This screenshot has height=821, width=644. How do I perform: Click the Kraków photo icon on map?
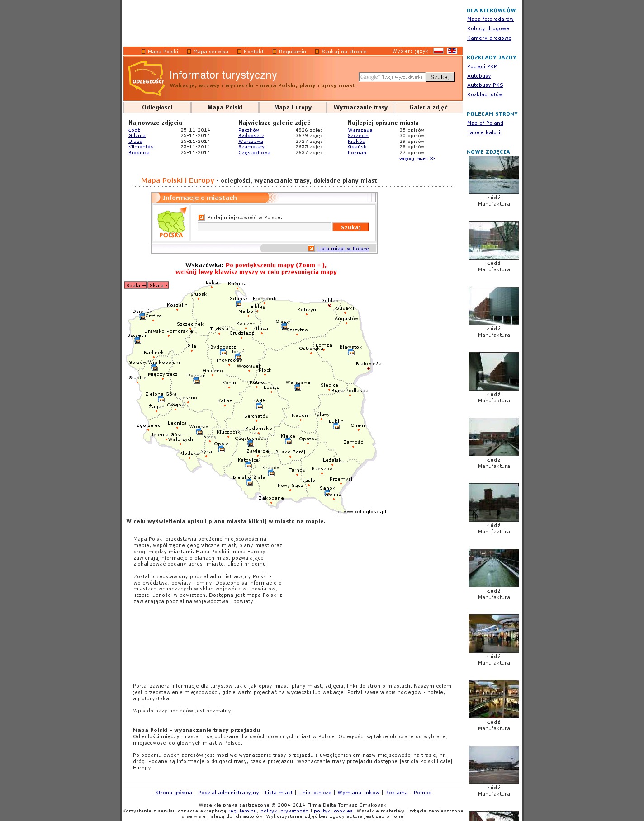click(x=271, y=473)
